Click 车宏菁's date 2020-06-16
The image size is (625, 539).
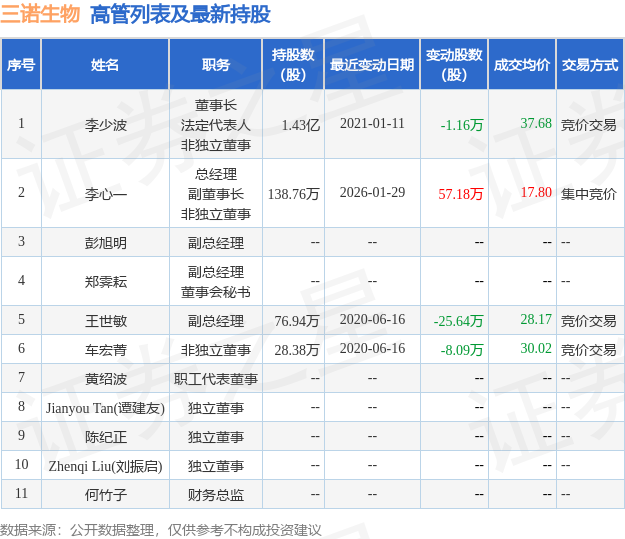pyautogui.click(x=372, y=348)
